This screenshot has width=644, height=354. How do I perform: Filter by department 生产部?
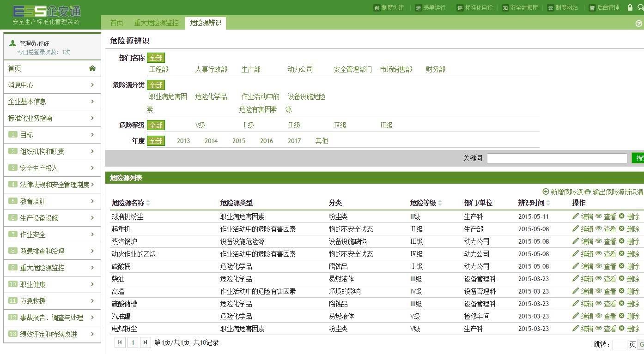click(251, 69)
